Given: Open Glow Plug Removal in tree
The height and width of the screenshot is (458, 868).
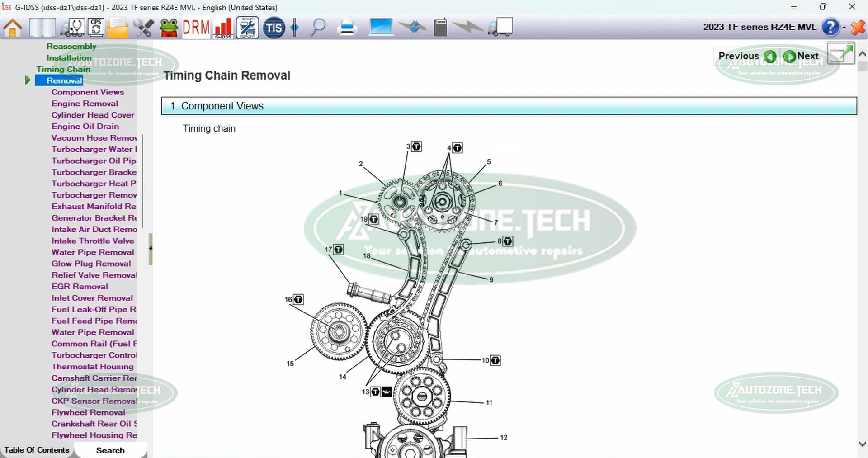Looking at the screenshot, I should pyautogui.click(x=91, y=264).
